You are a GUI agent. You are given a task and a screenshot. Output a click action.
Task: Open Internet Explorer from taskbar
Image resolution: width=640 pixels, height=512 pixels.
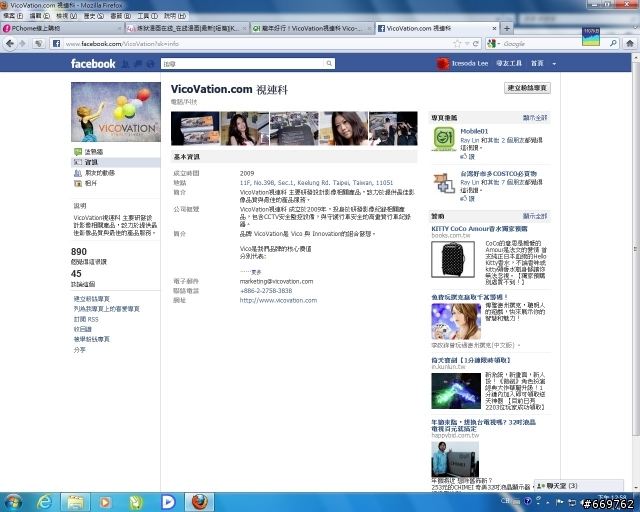(x=44, y=502)
